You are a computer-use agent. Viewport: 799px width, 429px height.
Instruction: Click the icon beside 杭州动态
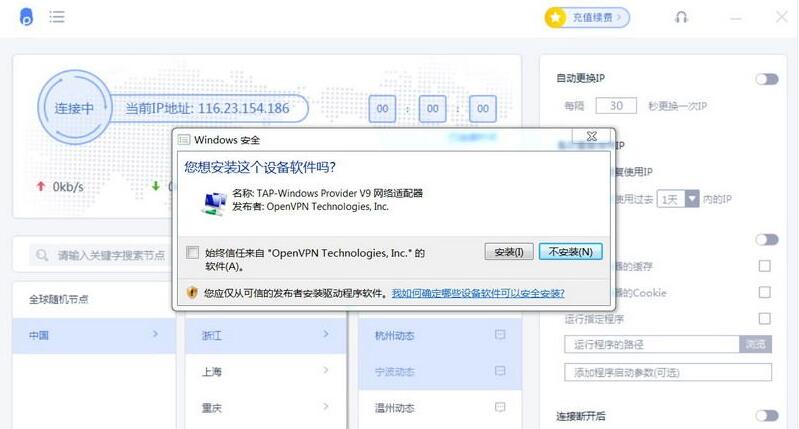pyautogui.click(x=500, y=334)
